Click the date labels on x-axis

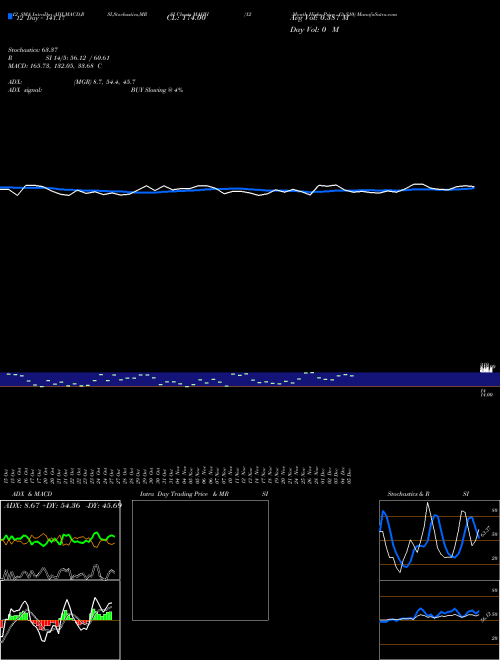tap(178, 475)
